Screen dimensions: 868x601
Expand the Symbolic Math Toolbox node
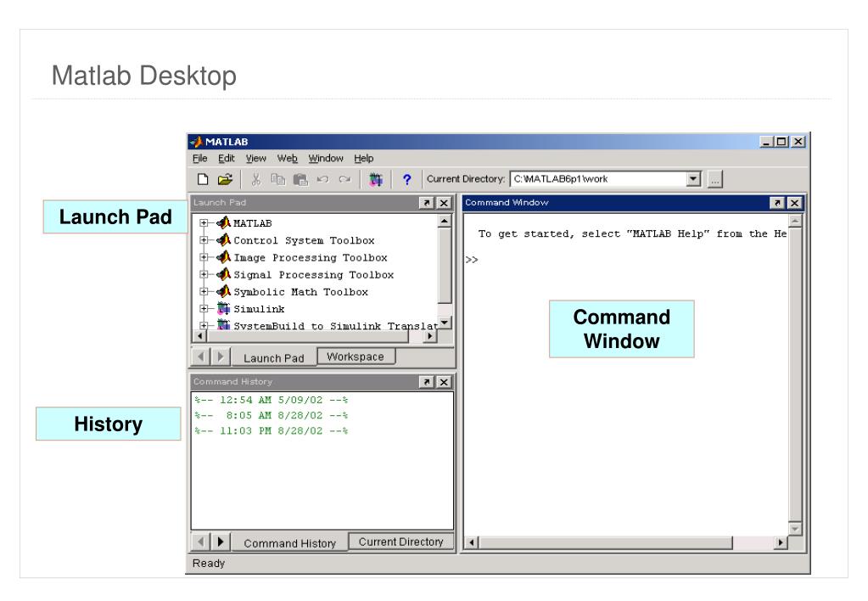pyautogui.click(x=204, y=291)
